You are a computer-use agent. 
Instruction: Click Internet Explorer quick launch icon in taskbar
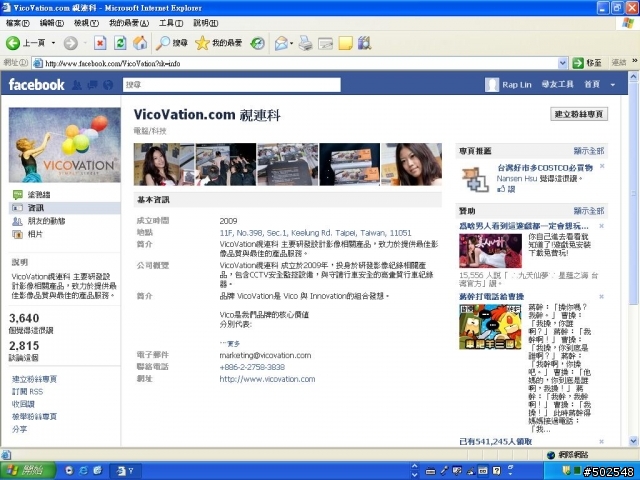pyautogui.click(x=83, y=471)
